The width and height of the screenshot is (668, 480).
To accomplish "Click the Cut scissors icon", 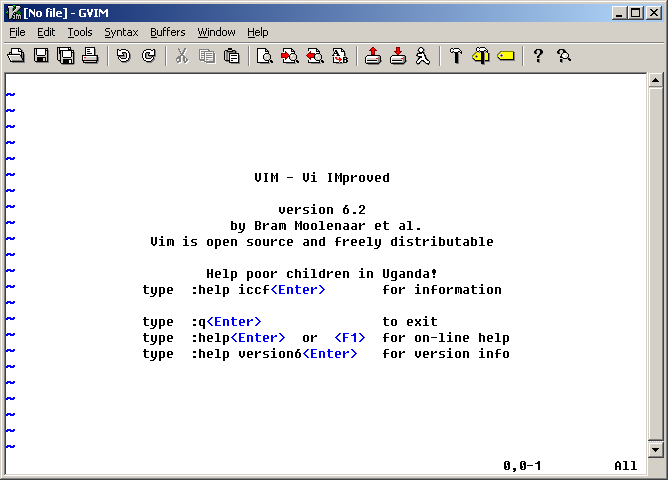I will (x=182, y=56).
